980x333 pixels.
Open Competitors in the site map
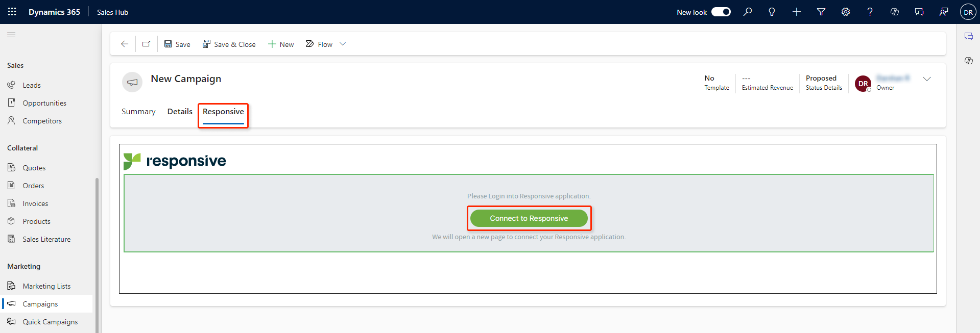pyautogui.click(x=42, y=121)
